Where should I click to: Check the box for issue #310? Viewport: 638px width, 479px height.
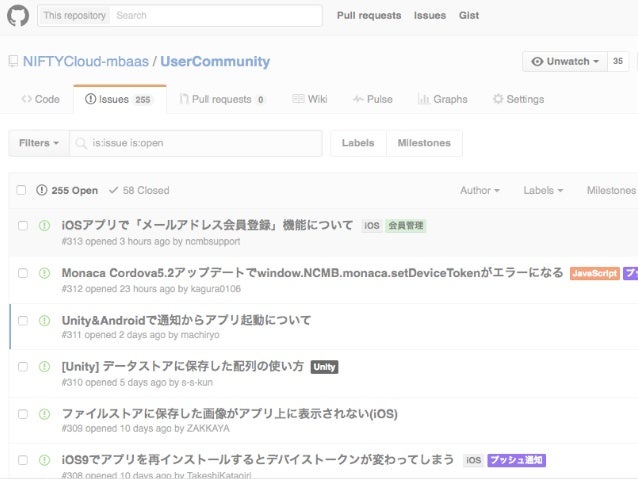click(23, 367)
